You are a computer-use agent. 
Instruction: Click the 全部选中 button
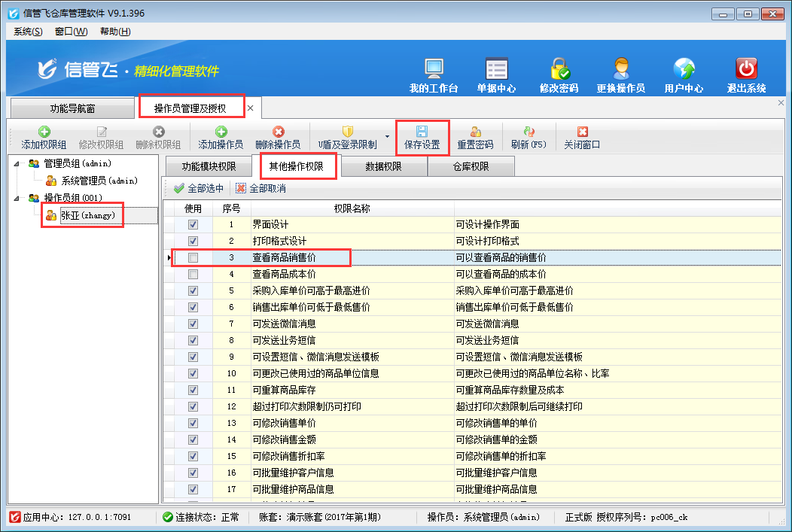(200, 188)
